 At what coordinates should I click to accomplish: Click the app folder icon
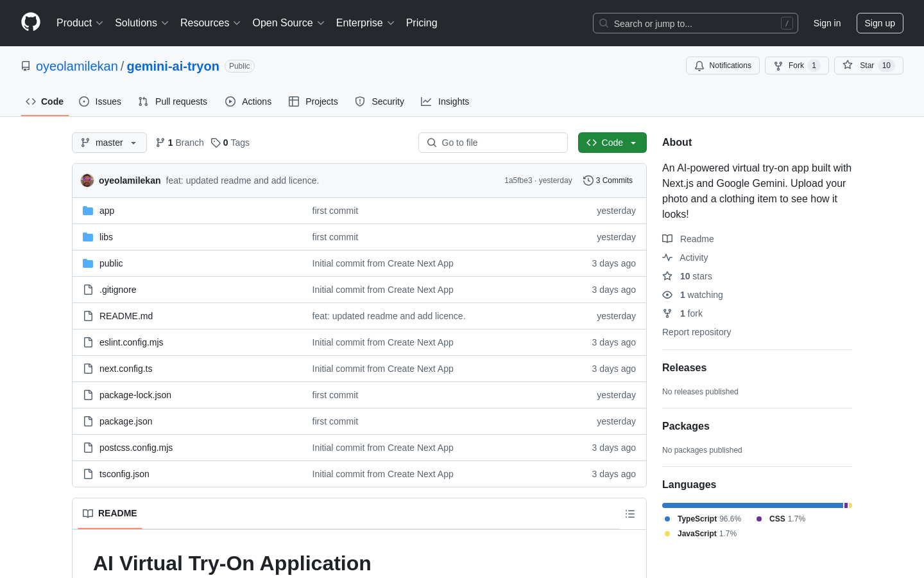(x=88, y=211)
